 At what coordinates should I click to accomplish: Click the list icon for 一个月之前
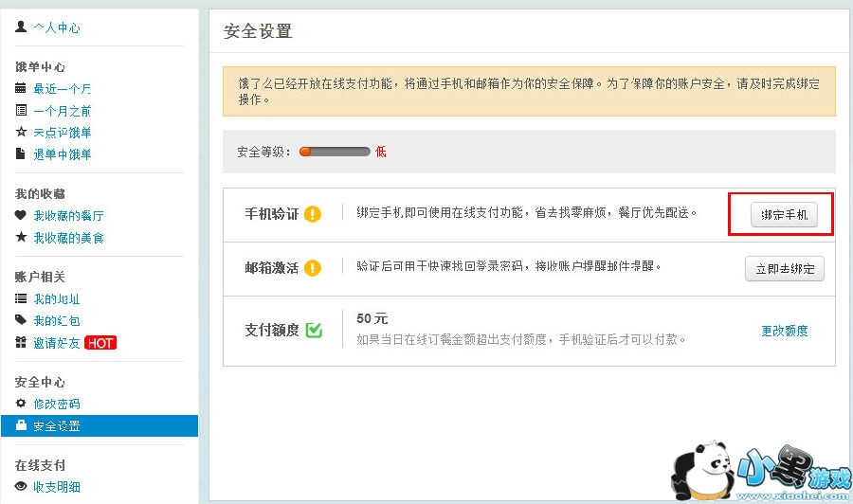[21, 110]
